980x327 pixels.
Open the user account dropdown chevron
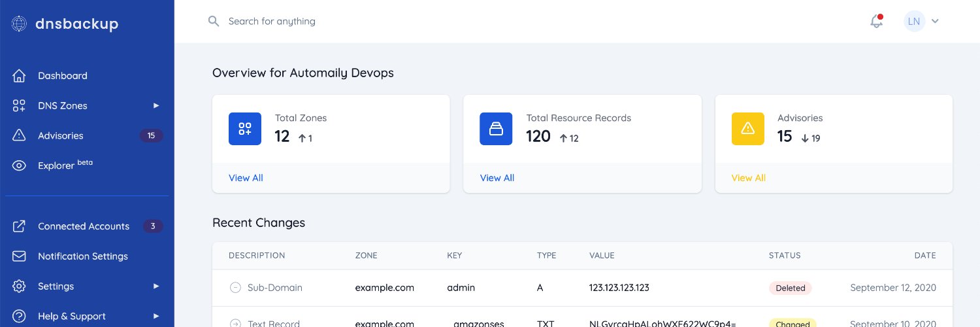click(935, 21)
